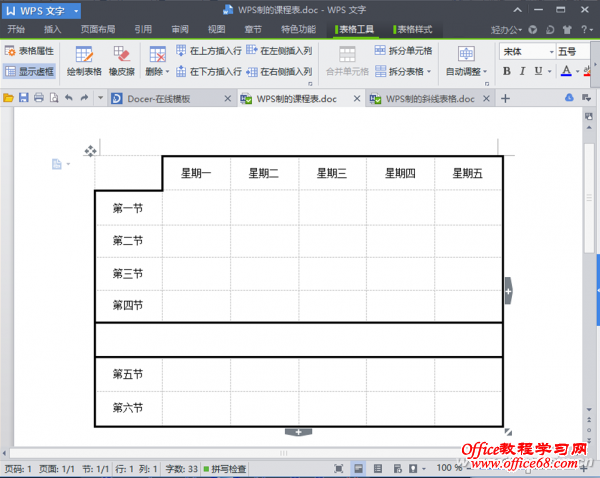Open the 开始 ribbon tab
This screenshot has height=478, width=600.
tap(16, 29)
